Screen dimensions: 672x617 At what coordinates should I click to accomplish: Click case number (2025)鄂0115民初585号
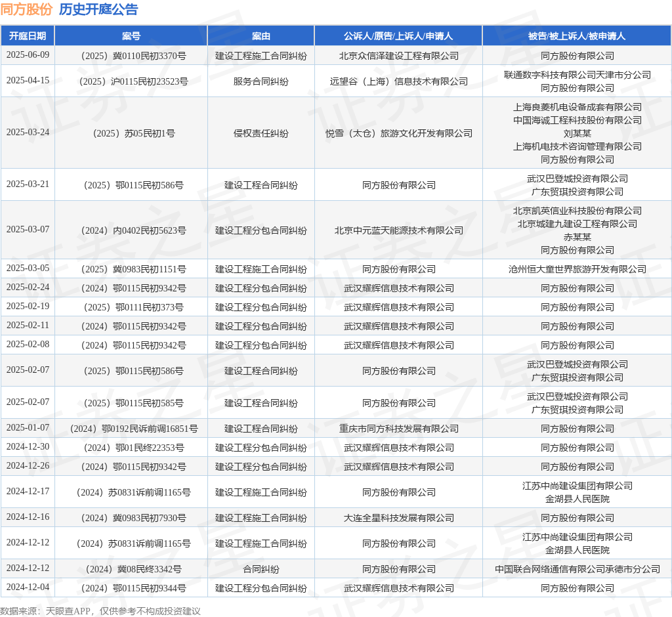134,403
